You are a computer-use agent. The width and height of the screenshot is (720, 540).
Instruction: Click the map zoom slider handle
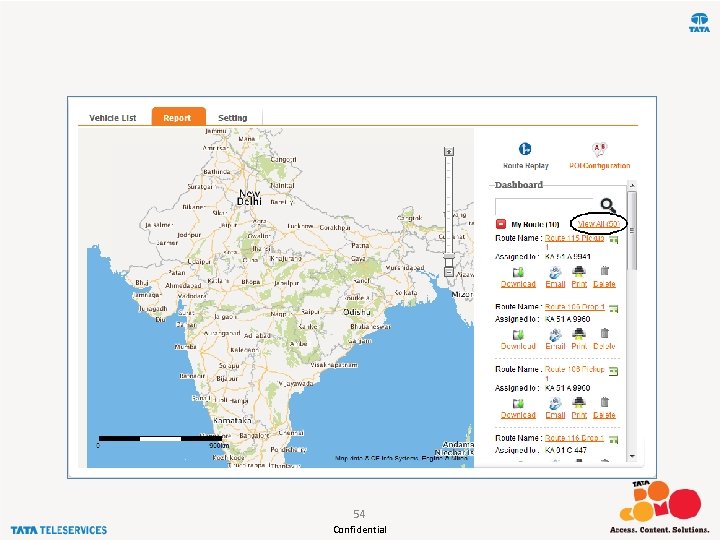click(x=449, y=258)
